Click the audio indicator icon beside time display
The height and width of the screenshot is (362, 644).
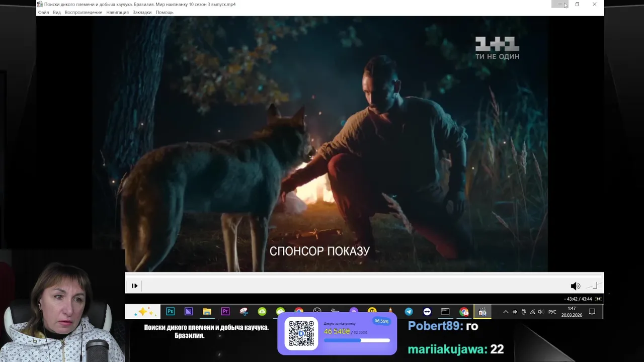[599, 299]
